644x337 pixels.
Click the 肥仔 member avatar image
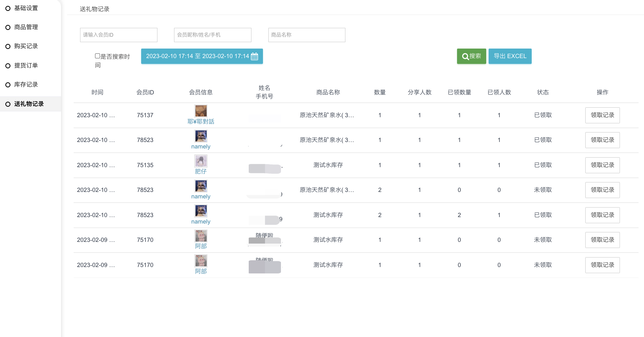pyautogui.click(x=201, y=161)
